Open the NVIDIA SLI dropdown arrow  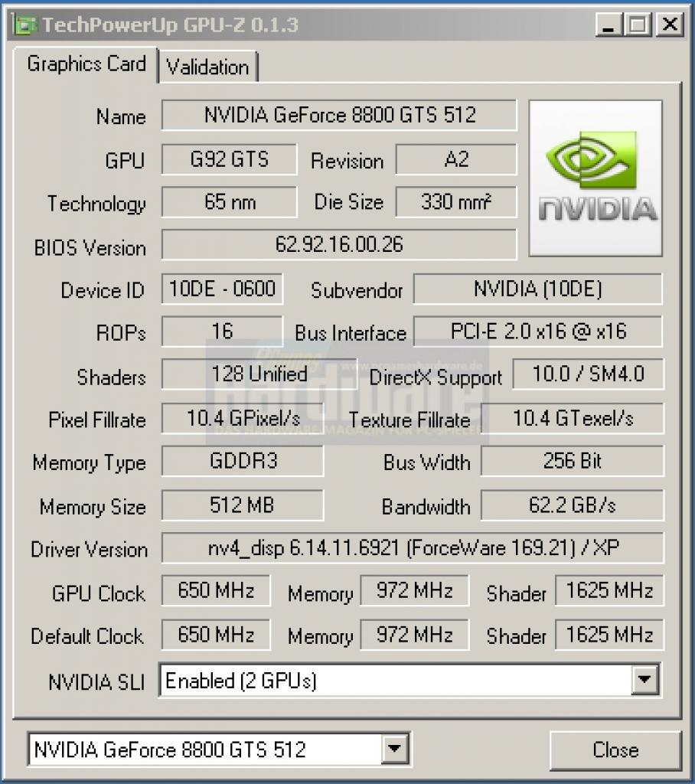click(644, 680)
